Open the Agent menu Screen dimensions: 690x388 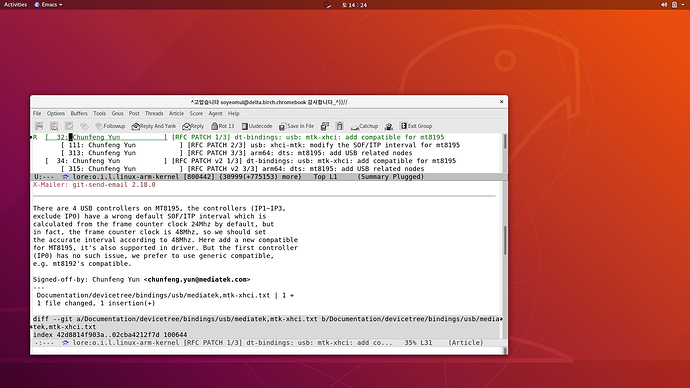(x=215, y=113)
